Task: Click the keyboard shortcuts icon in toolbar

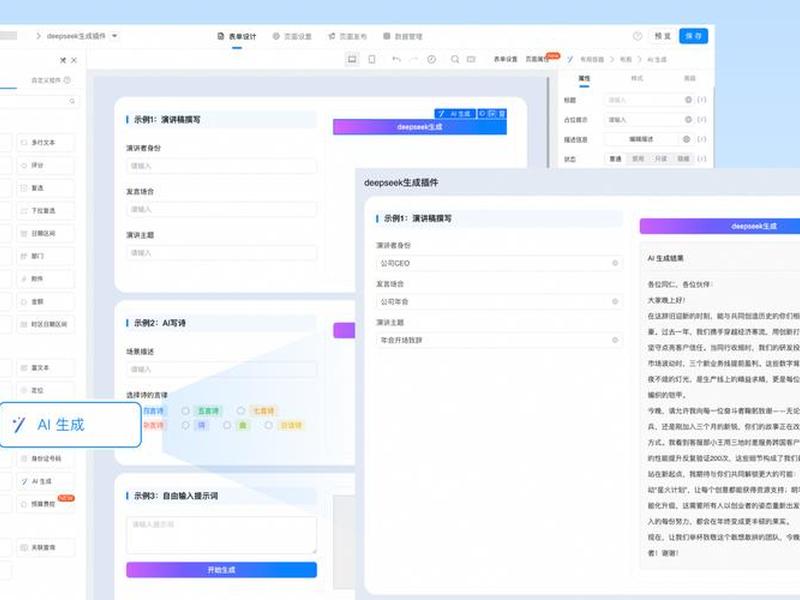Action: pyautogui.click(x=471, y=59)
